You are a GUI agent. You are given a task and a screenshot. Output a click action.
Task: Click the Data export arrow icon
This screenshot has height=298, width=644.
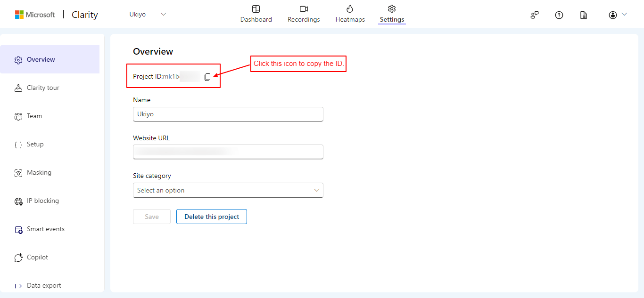pos(18,286)
